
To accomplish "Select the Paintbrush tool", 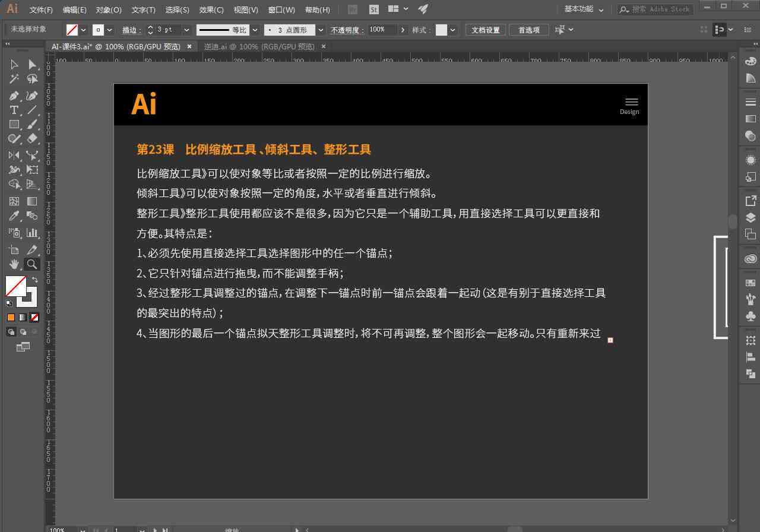I will 32,125.
